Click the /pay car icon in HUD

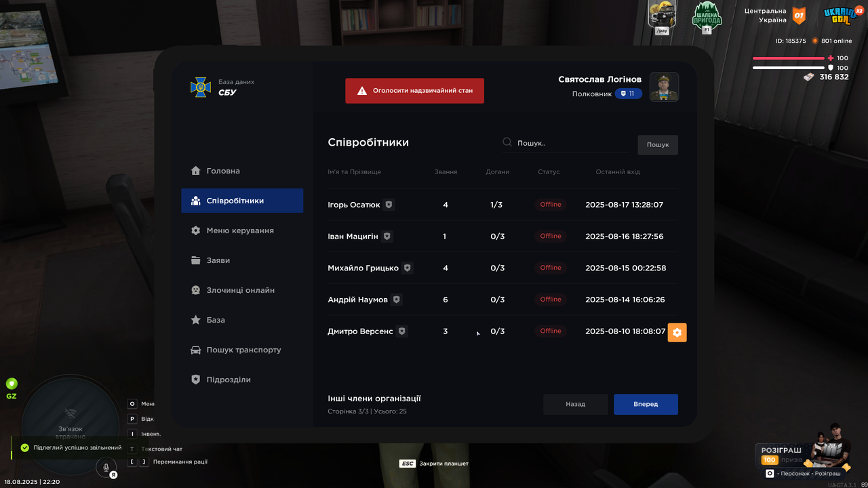[663, 16]
